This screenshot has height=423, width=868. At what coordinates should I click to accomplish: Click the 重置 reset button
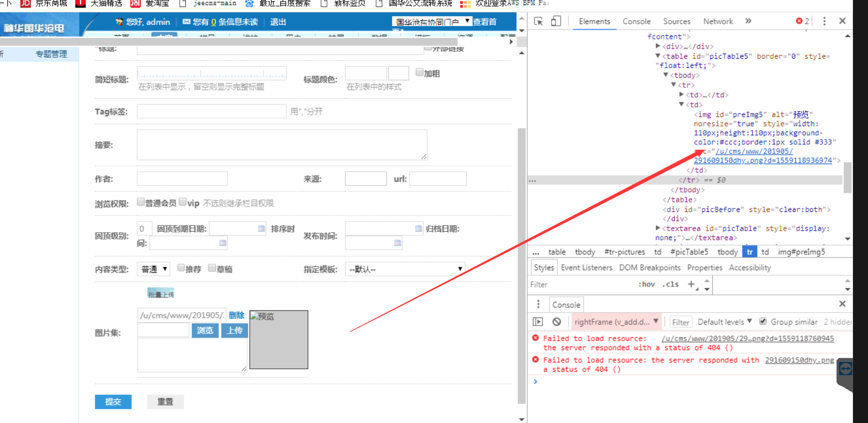(x=165, y=402)
